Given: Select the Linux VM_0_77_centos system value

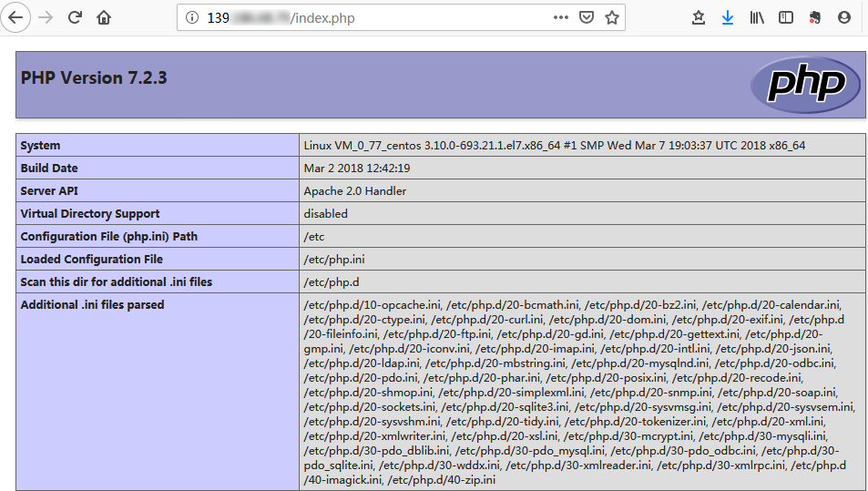Looking at the screenshot, I should click(554, 146).
